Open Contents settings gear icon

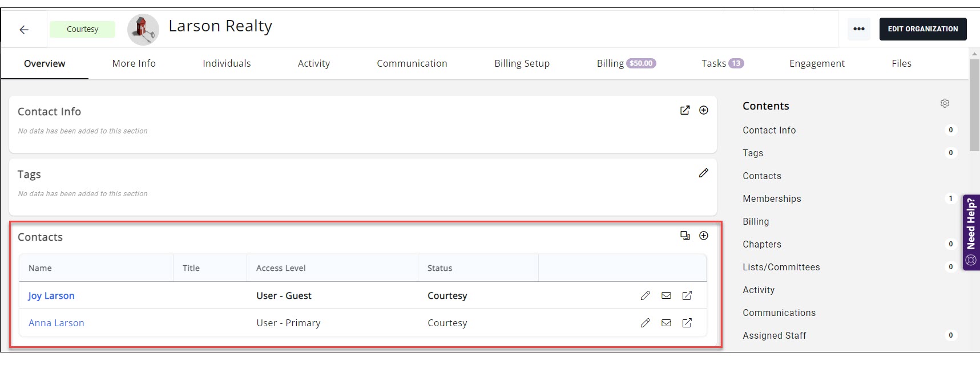click(945, 104)
